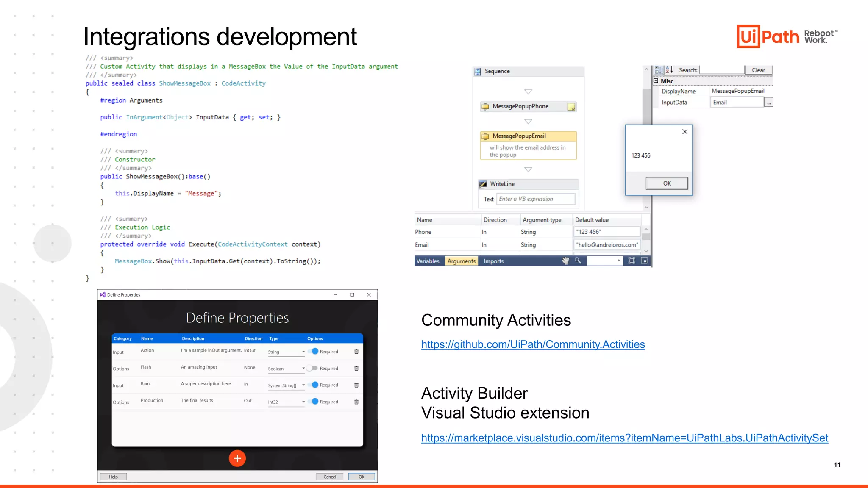Open the Visual Studio marketplace link

(624, 438)
